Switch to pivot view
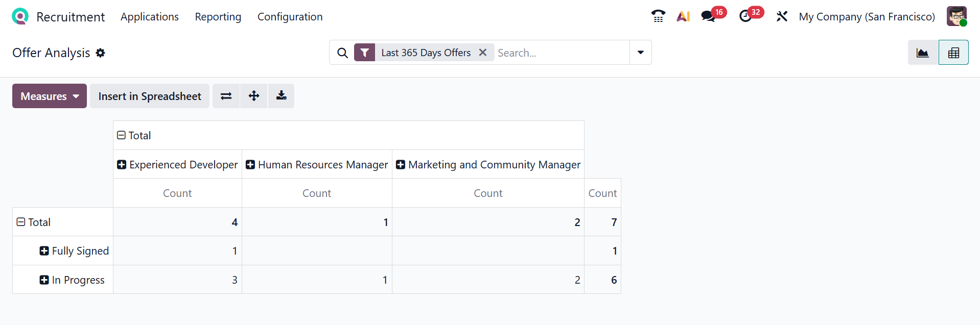Image resolution: width=980 pixels, height=325 pixels. 953,53
